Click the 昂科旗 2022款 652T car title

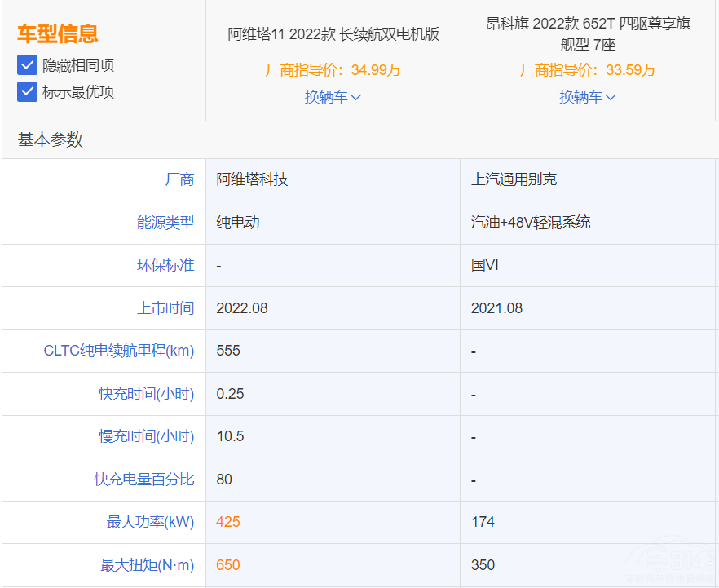coord(588,33)
